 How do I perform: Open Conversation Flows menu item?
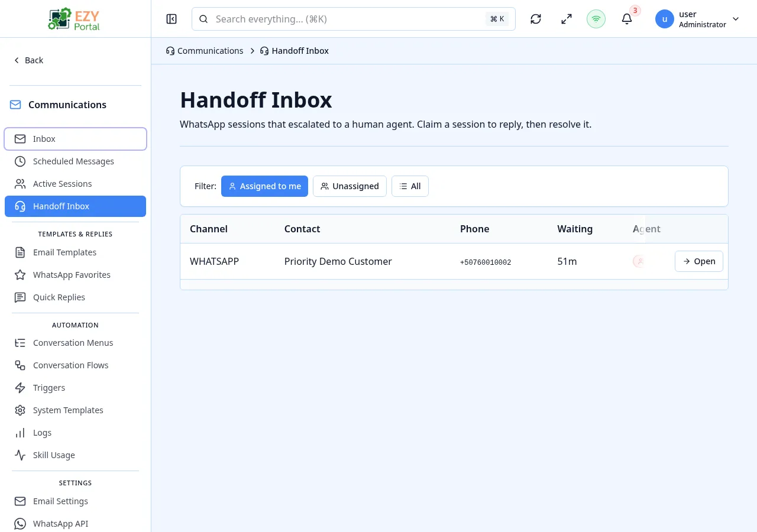coord(75,365)
